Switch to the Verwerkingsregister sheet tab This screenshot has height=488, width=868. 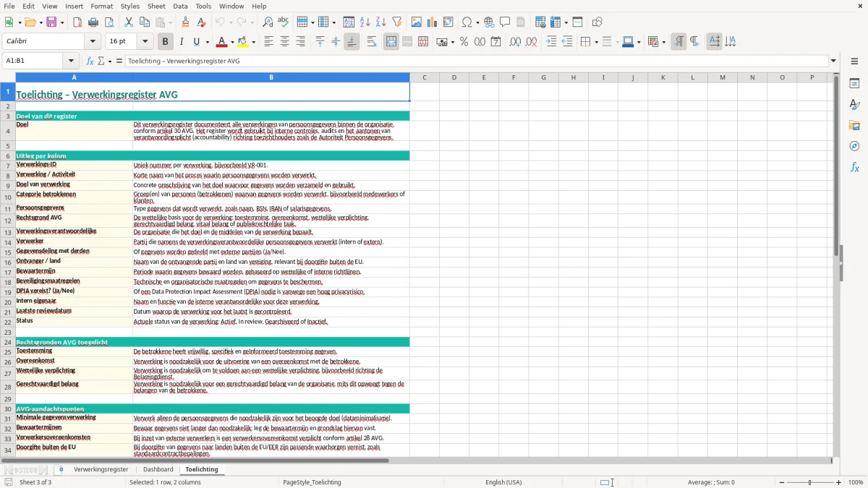(x=101, y=469)
